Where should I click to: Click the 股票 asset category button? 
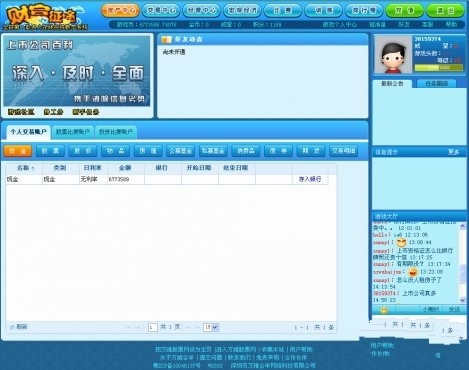pyautogui.click(x=50, y=151)
